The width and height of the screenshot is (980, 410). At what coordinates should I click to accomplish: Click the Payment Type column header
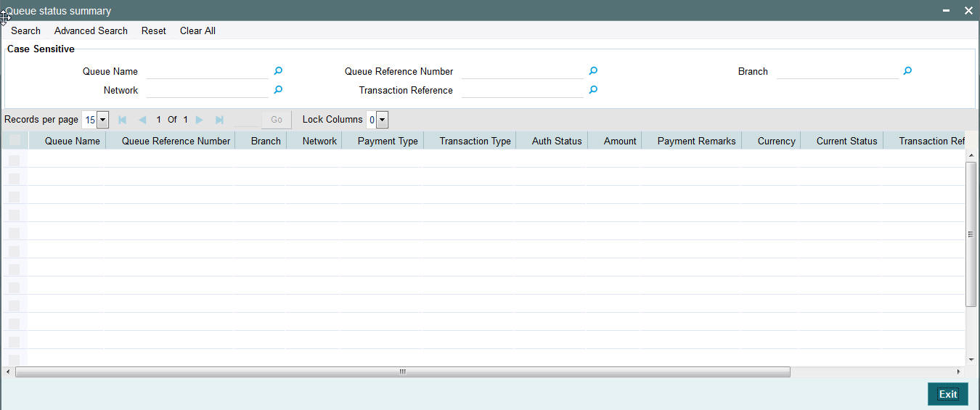pyautogui.click(x=388, y=141)
